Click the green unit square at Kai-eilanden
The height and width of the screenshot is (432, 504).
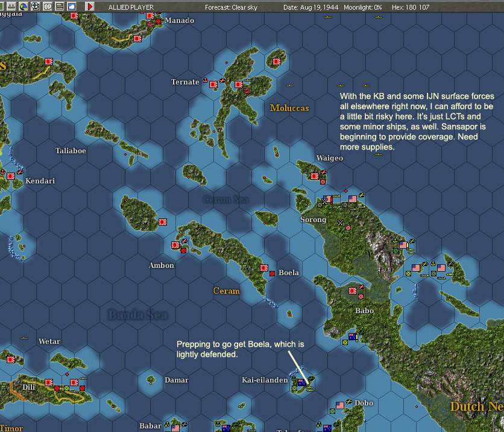[x=294, y=388]
